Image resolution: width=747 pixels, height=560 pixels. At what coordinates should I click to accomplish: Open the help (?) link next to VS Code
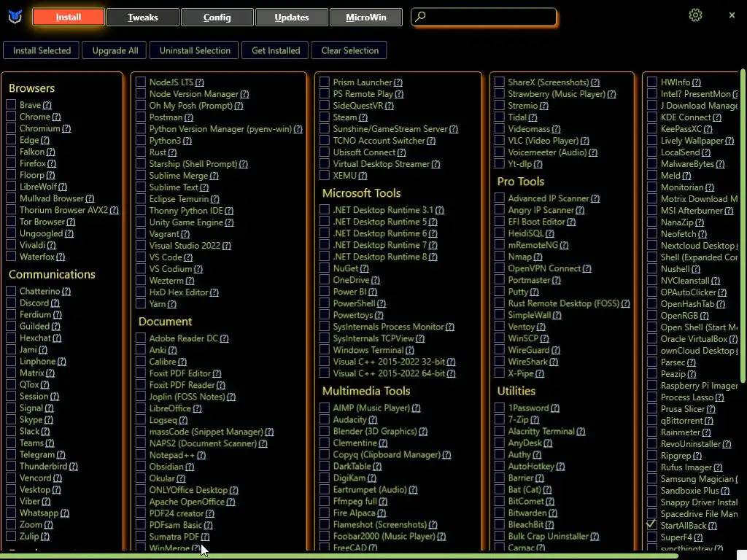[x=188, y=257]
